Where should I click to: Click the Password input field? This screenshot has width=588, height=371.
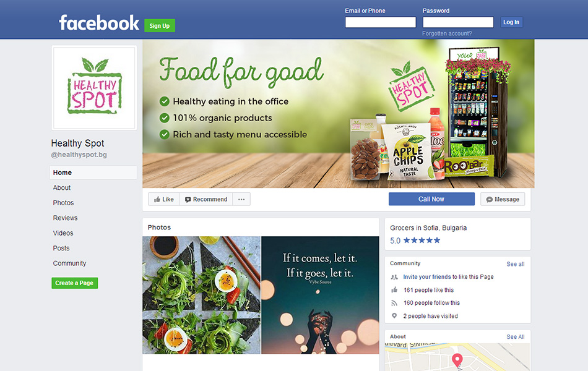tap(458, 22)
